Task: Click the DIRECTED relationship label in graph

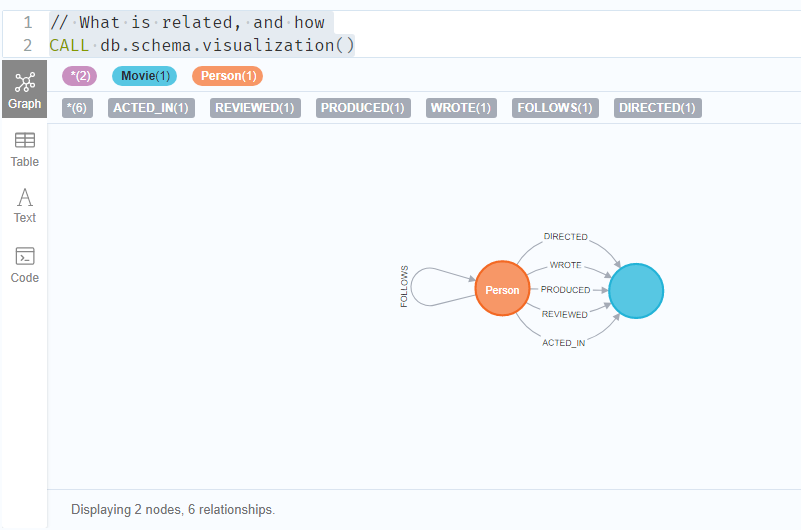Action: click(x=565, y=237)
